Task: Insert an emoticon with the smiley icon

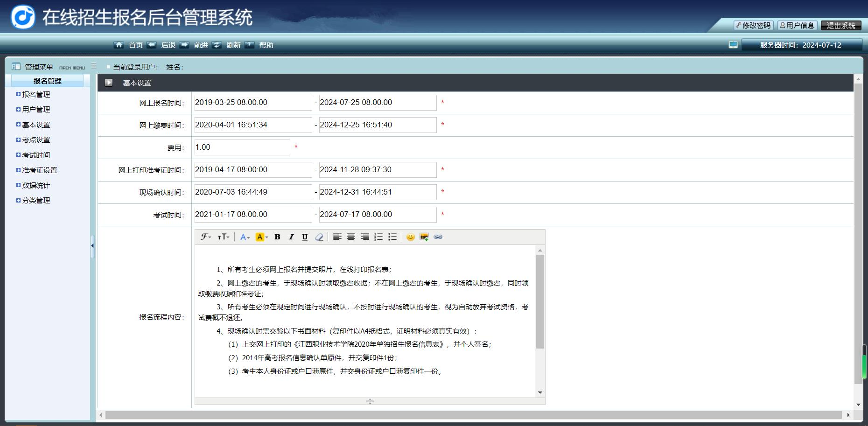Action: pyautogui.click(x=410, y=237)
